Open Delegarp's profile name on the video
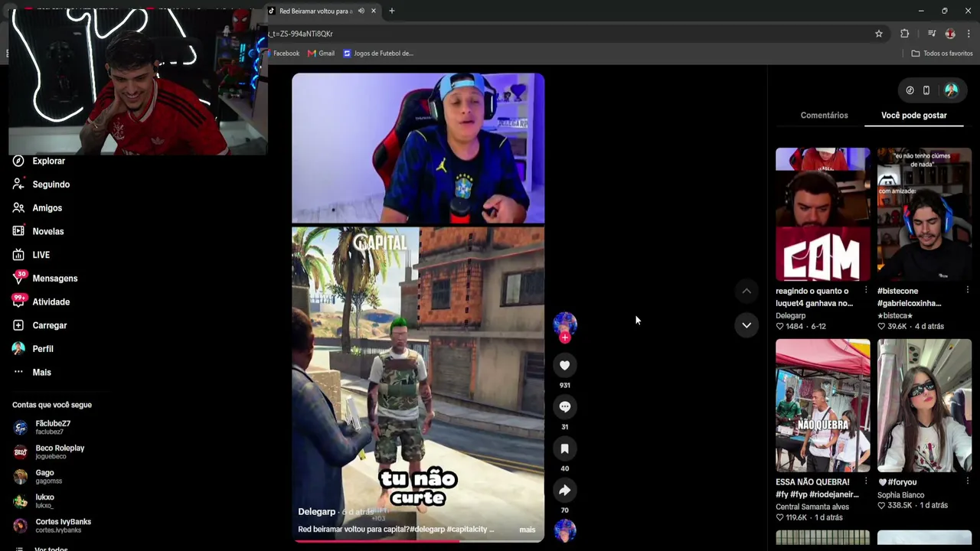980x551 pixels. [x=317, y=512]
